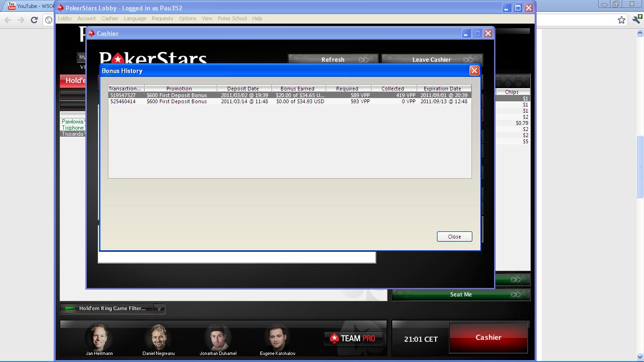Click Daniel Negreanu Team Pro portrait
The image size is (644, 362).
point(158,338)
